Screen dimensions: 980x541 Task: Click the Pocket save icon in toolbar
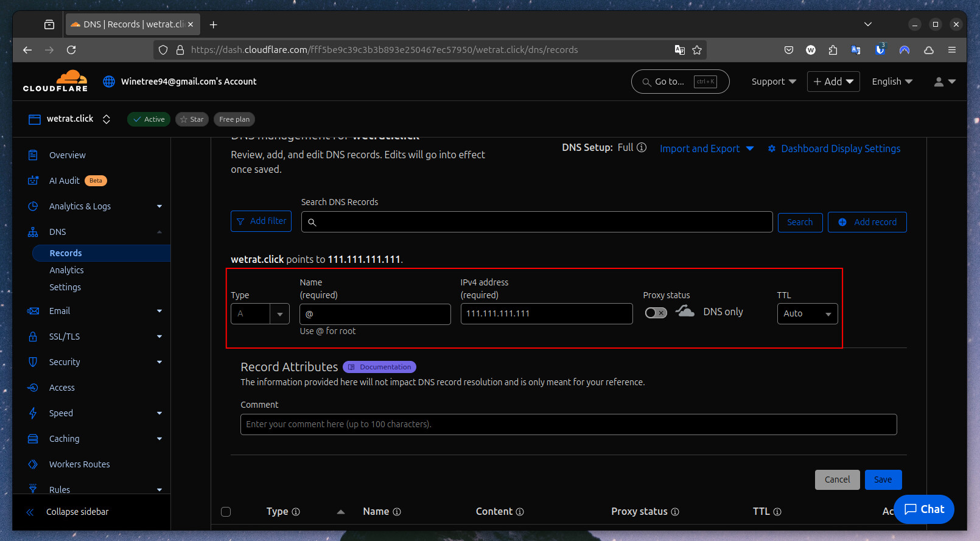click(789, 50)
